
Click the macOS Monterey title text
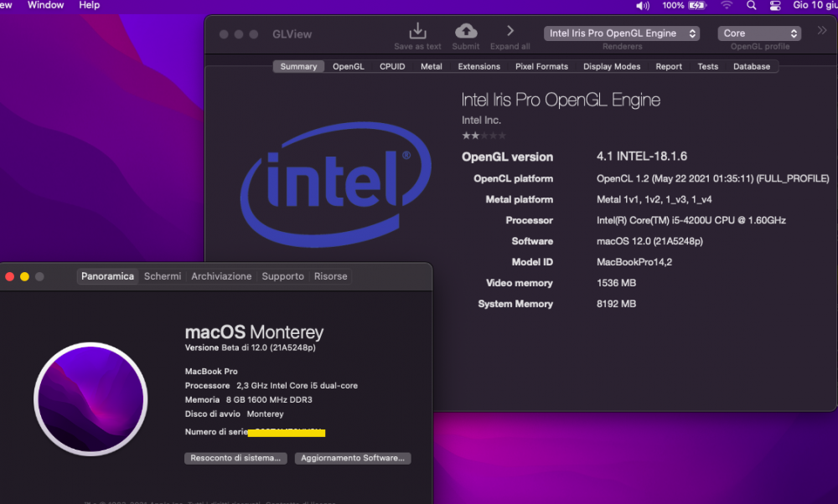tap(255, 332)
